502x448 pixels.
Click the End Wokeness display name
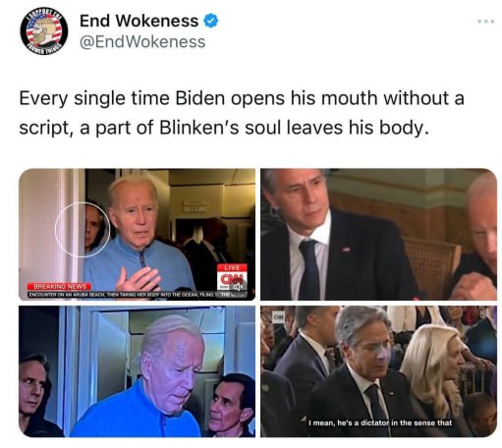point(139,21)
